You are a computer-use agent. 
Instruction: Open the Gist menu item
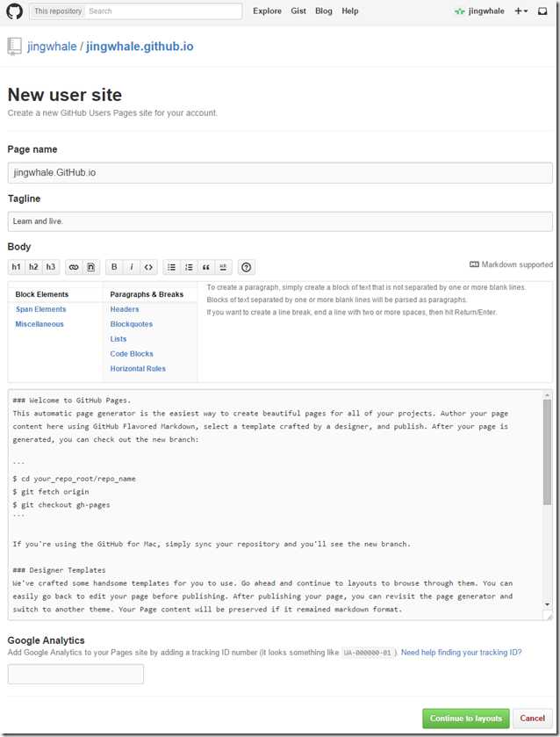298,11
